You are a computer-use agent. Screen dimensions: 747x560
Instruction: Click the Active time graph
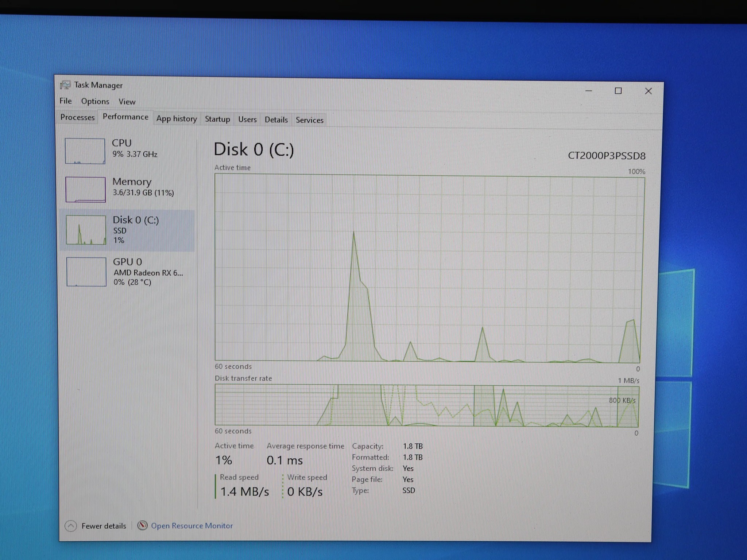point(429,268)
